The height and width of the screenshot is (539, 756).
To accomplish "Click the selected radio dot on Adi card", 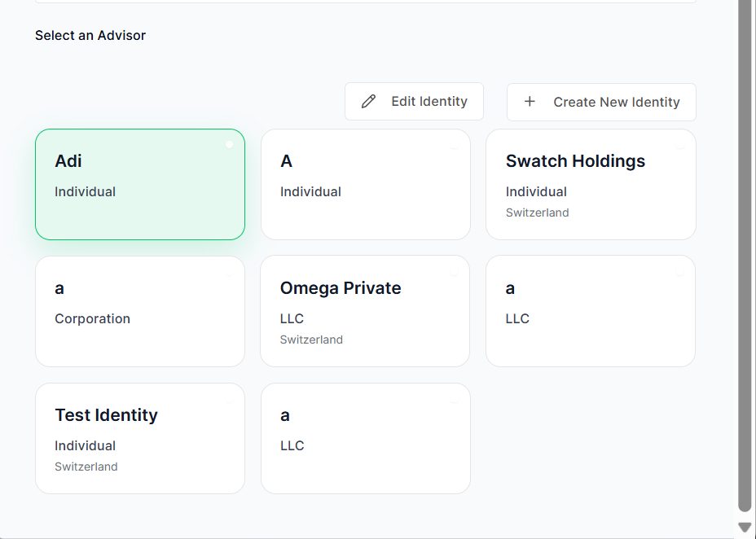I will click(229, 144).
